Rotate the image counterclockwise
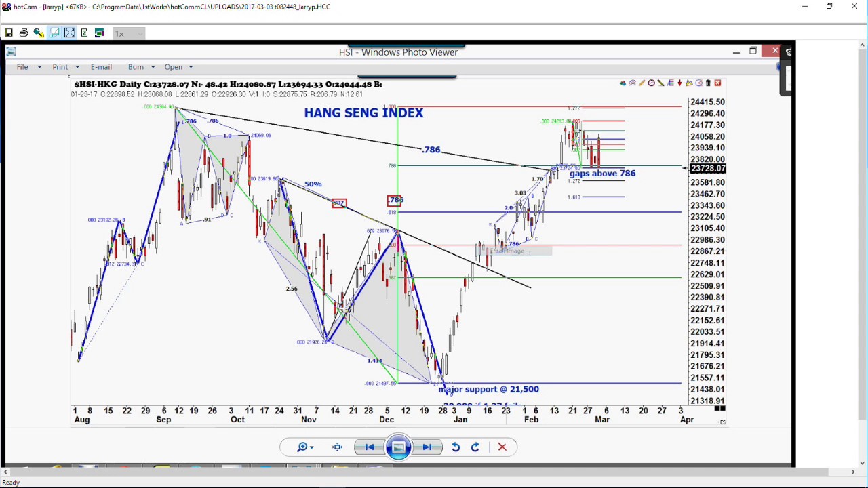 [456, 447]
